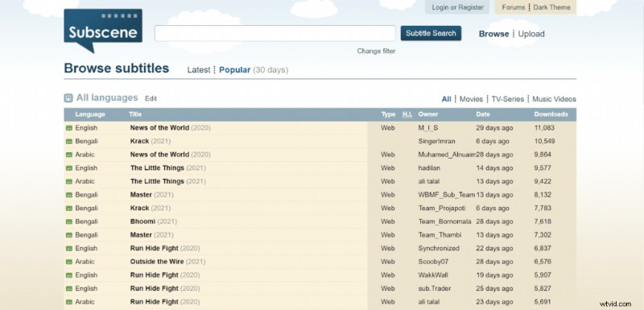Show Popular subtitles

[234, 70]
